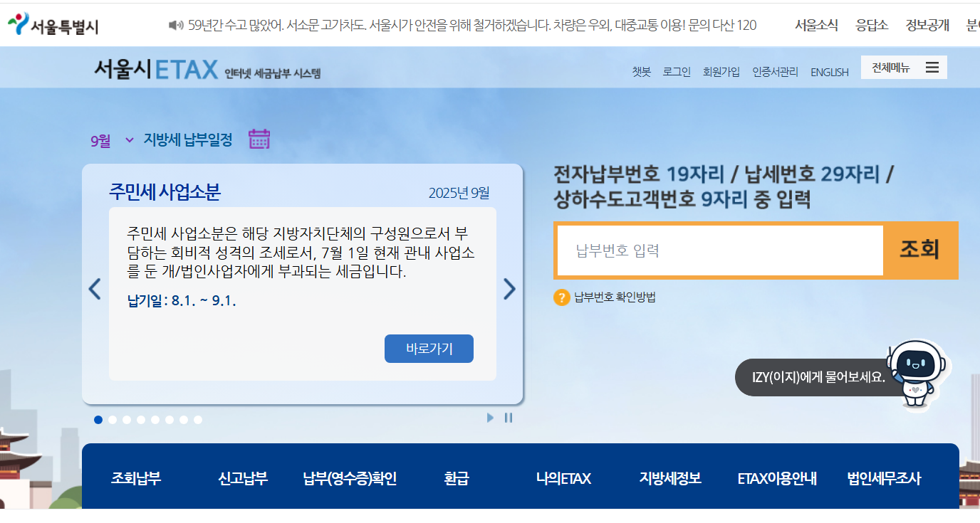Open the 신고납부 menu

click(243, 478)
